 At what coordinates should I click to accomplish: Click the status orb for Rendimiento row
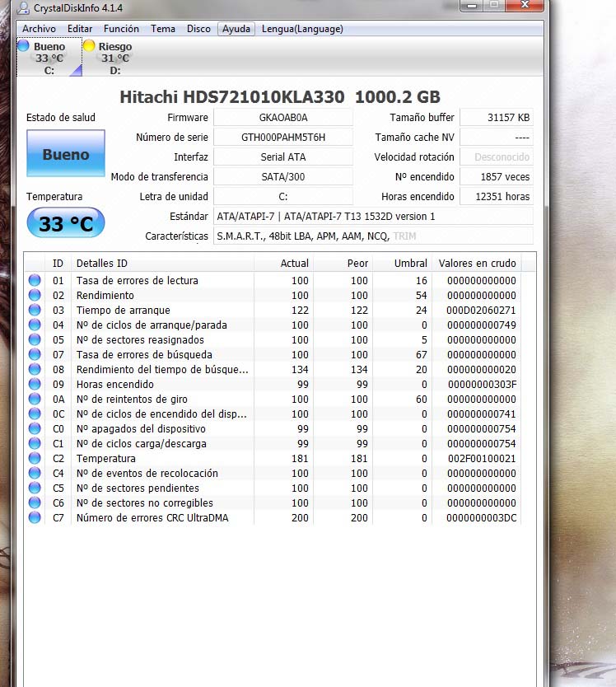(x=35, y=295)
